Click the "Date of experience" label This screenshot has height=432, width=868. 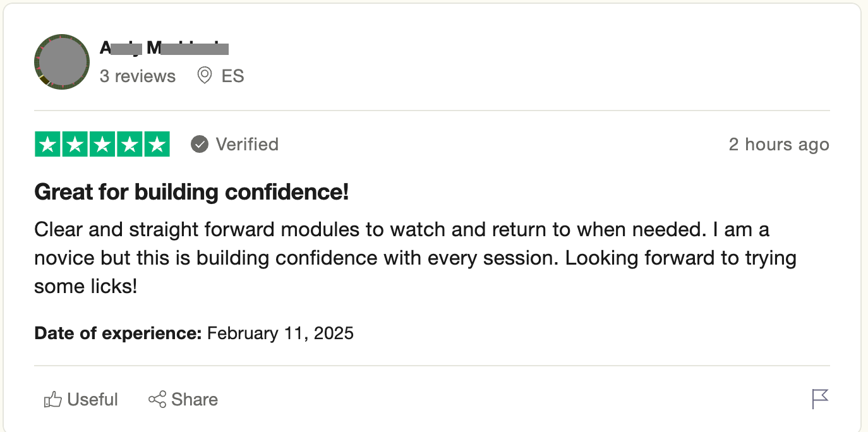pos(118,333)
